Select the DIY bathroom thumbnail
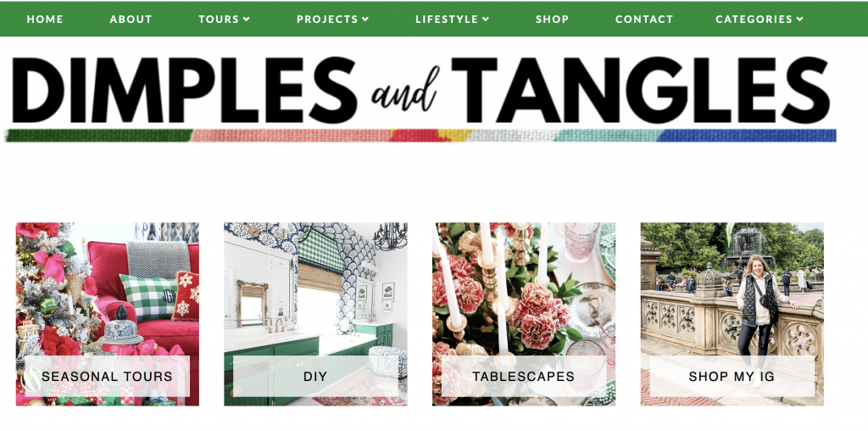 pos(315,314)
